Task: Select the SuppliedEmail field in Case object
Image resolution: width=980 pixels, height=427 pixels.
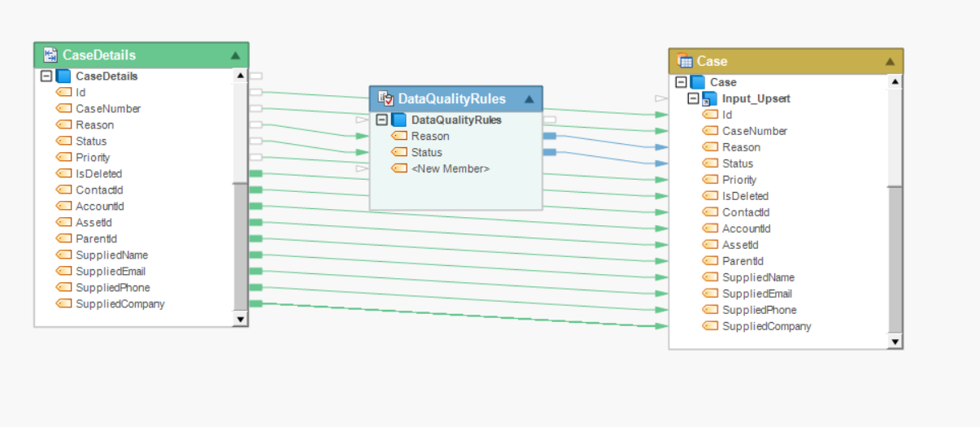Action: point(756,294)
